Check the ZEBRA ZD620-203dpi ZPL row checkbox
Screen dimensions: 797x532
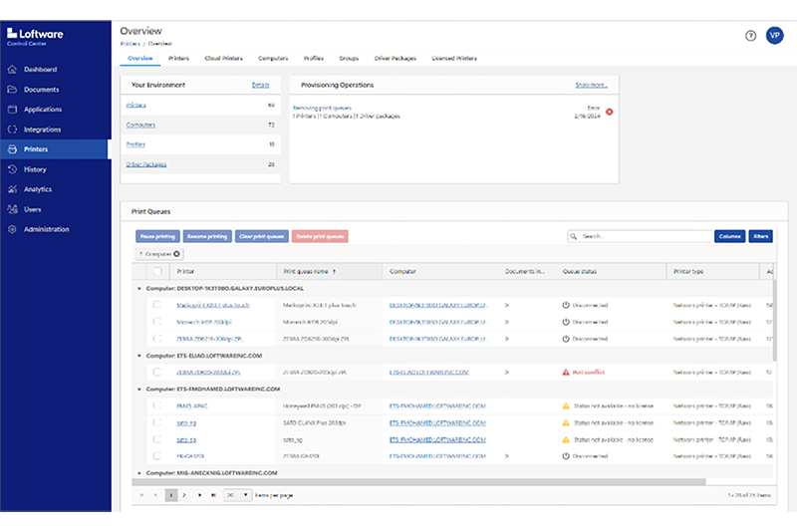[x=157, y=372]
